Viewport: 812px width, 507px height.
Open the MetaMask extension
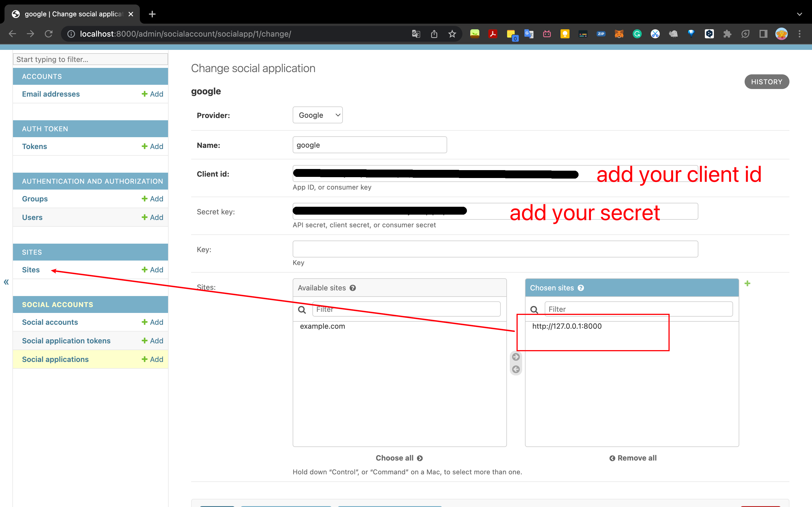coord(619,34)
